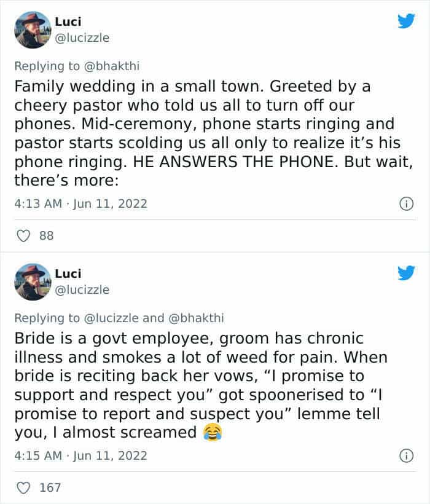
Task: Visit @bhakthi from the 4:15 AM tweet's reply line
Action: point(195,318)
